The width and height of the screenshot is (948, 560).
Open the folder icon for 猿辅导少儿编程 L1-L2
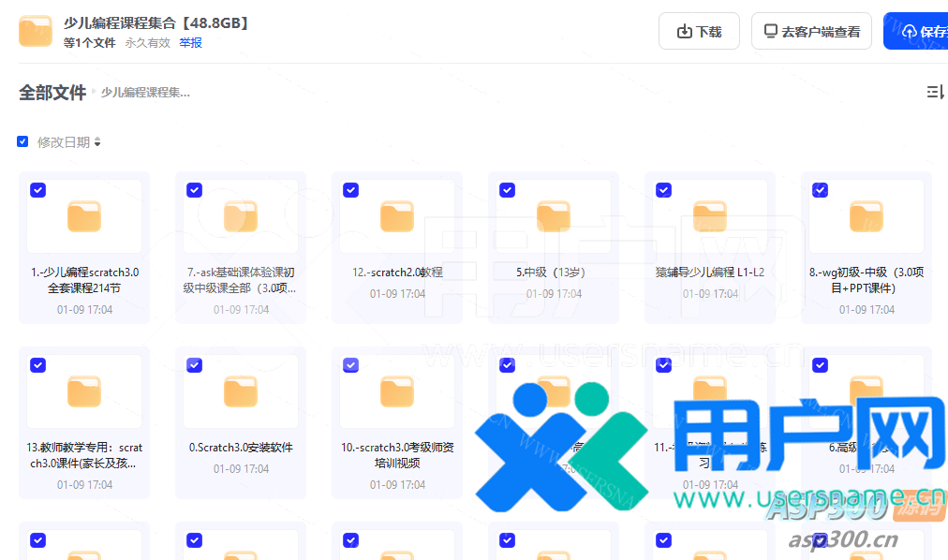[710, 217]
